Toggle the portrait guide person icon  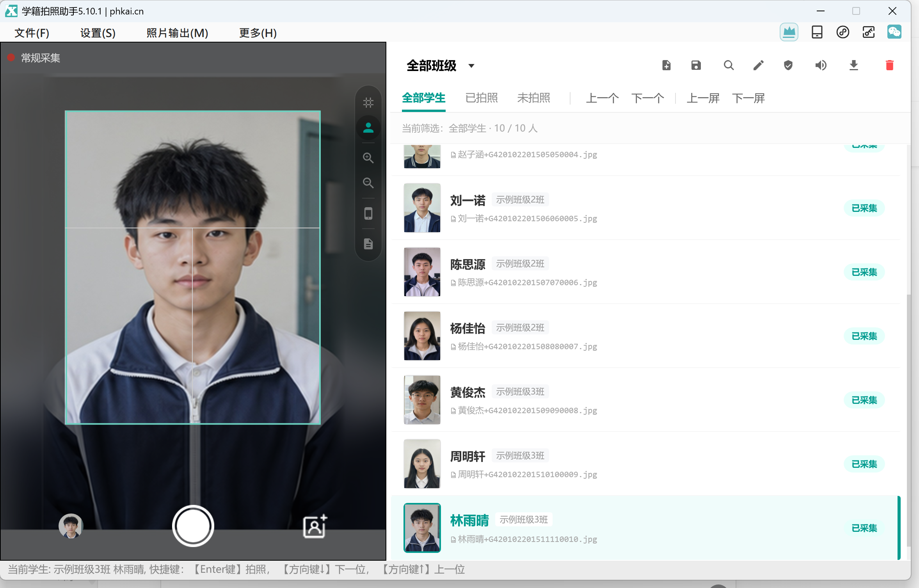(368, 128)
